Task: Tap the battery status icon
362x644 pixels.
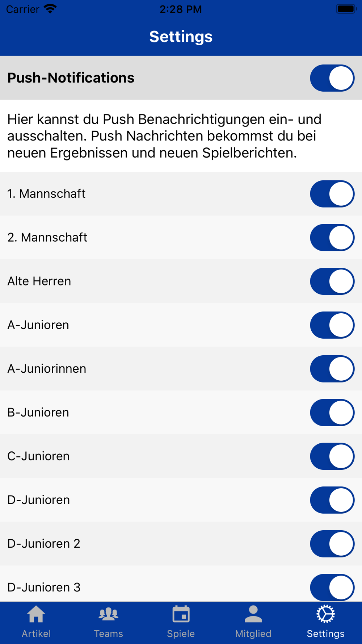Action: [346, 9]
